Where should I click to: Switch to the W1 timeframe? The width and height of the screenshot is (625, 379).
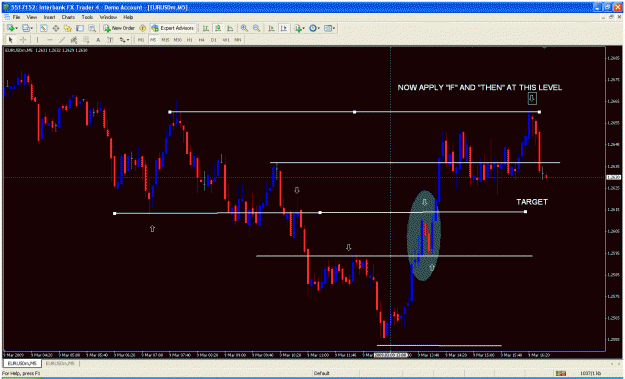(226, 40)
